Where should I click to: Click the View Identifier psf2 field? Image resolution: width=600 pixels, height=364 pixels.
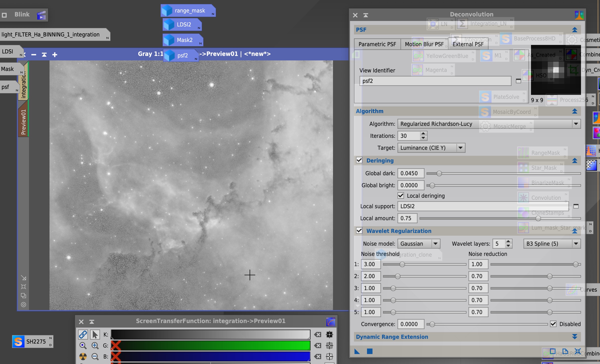[x=435, y=81]
